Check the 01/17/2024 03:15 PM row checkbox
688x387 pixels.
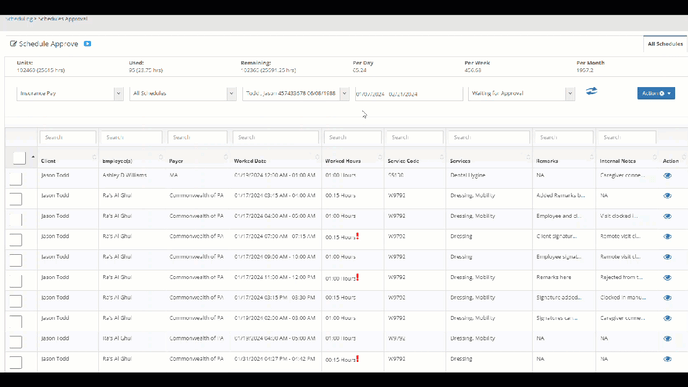(16, 301)
